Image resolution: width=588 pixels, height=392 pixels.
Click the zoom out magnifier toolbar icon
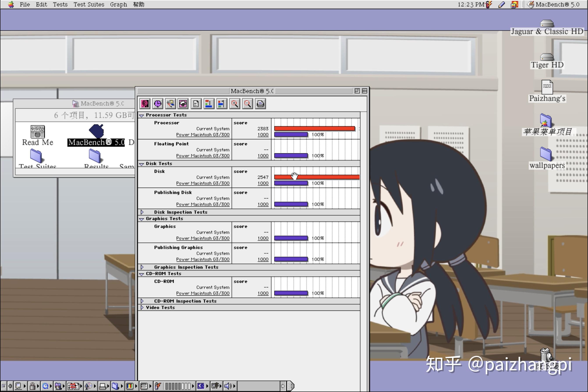pyautogui.click(x=247, y=104)
